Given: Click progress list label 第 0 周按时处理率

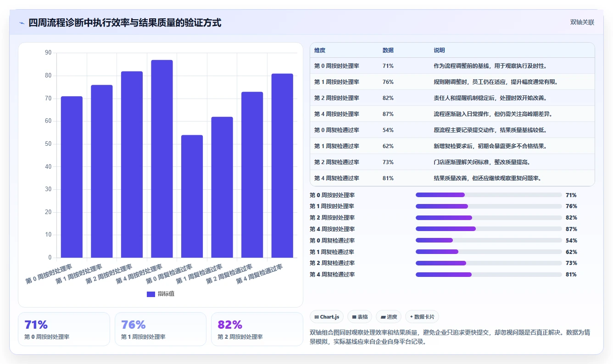Looking at the screenshot, I should point(332,195).
